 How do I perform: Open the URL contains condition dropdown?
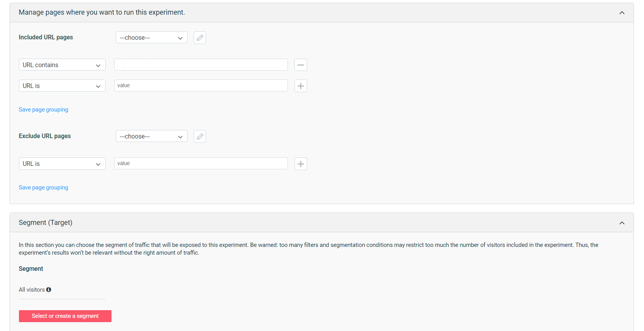pos(62,65)
